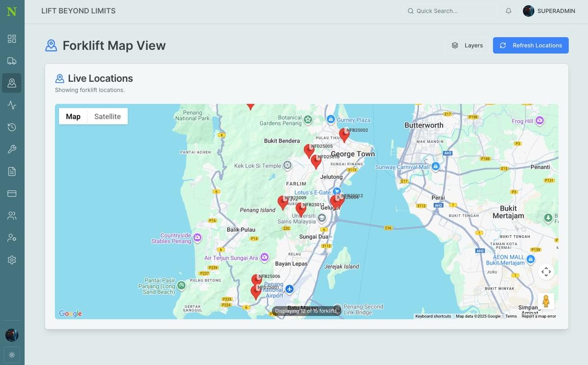Open the Keyboard shortcuts map link
This screenshot has height=365, width=588.
[x=433, y=316]
